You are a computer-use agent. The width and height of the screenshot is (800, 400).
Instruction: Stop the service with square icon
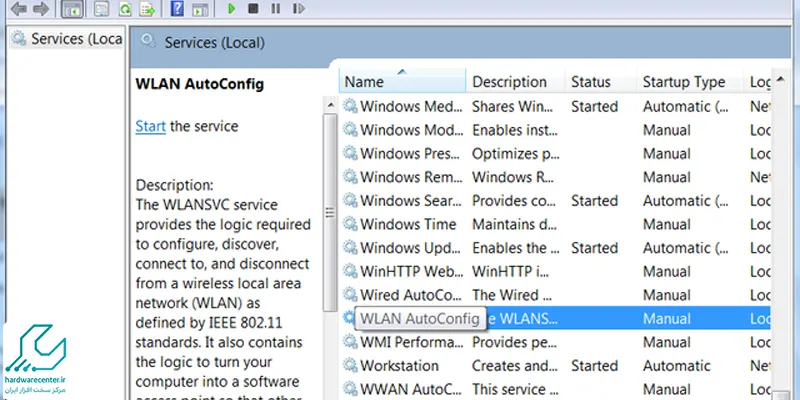tap(253, 8)
